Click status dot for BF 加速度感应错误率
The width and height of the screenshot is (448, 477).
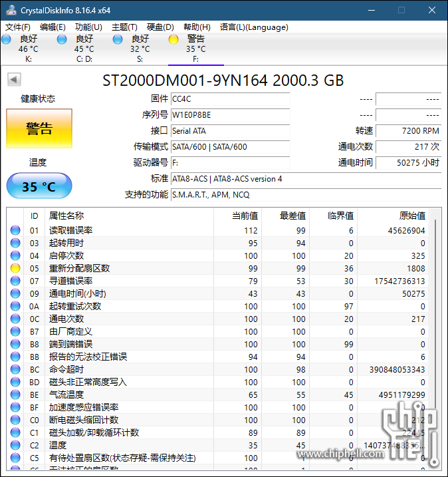pos(15,407)
